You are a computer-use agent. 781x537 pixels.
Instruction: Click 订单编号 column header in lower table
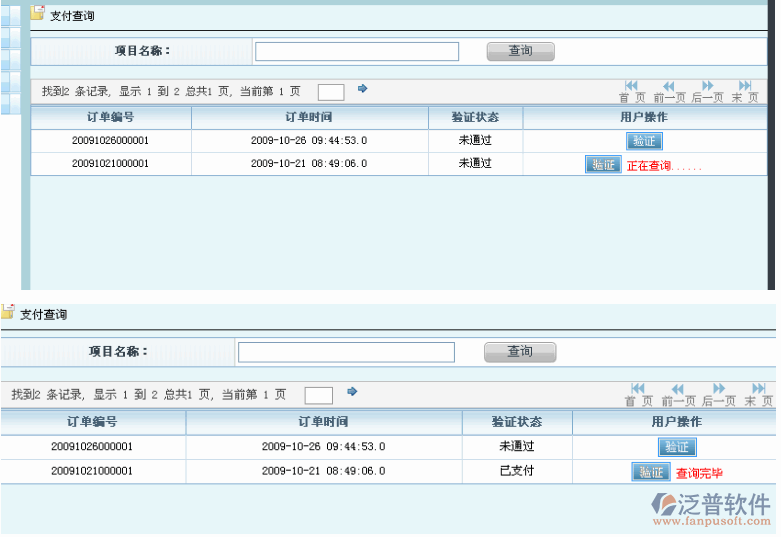coord(92,422)
